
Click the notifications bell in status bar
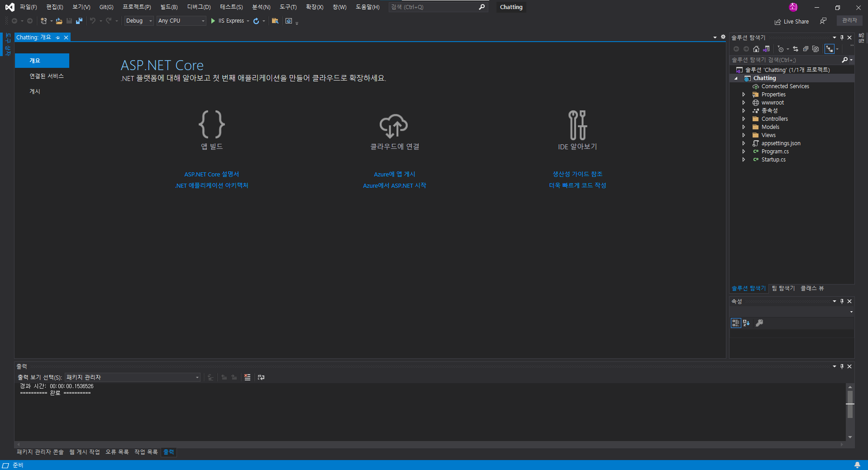pos(857,465)
